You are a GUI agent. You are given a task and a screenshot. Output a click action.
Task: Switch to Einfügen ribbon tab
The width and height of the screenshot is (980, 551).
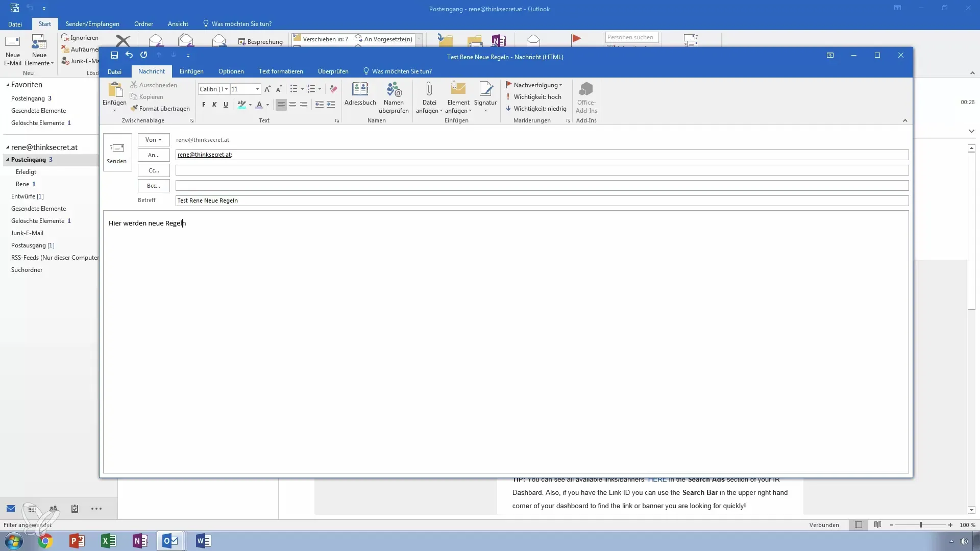pyautogui.click(x=191, y=71)
